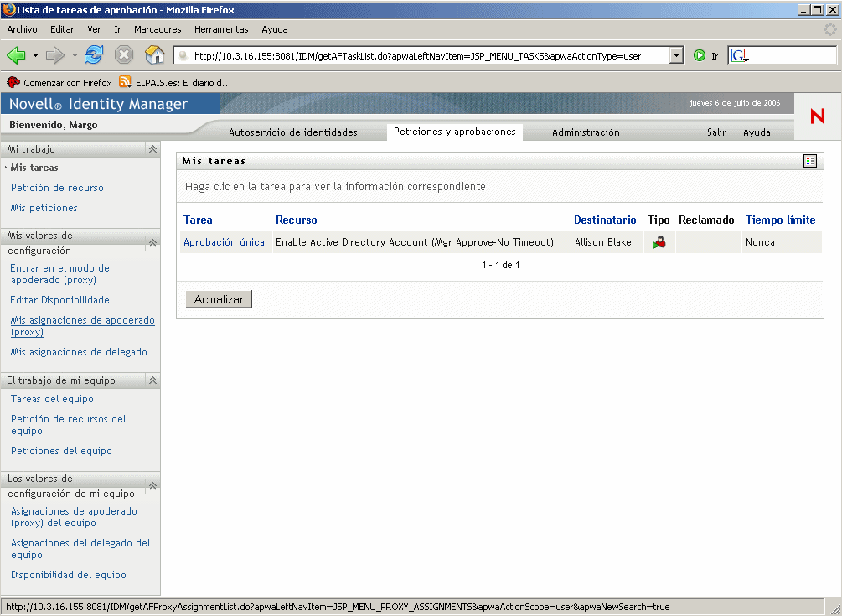This screenshot has width=842, height=616.
Task: Select Mis tareas in sidebar
Action: point(34,168)
